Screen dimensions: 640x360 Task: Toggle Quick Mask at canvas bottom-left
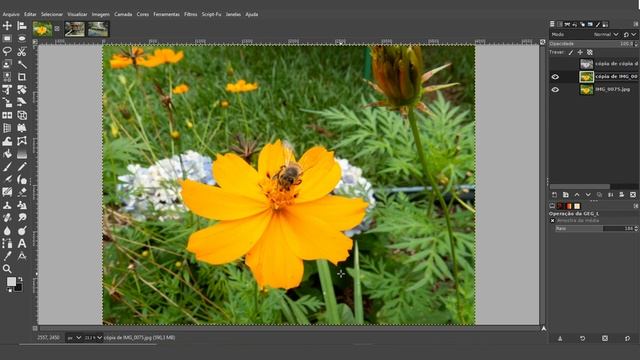point(35,328)
